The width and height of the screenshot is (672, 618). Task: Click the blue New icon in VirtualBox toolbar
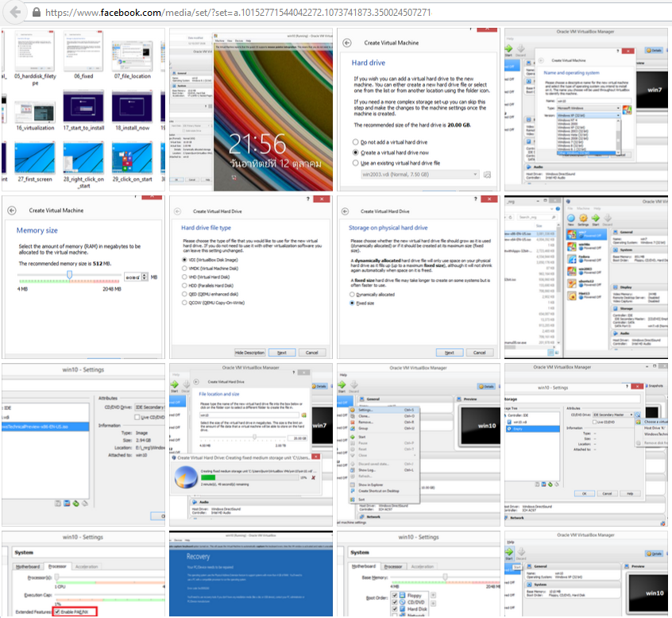pyautogui.click(x=571, y=218)
